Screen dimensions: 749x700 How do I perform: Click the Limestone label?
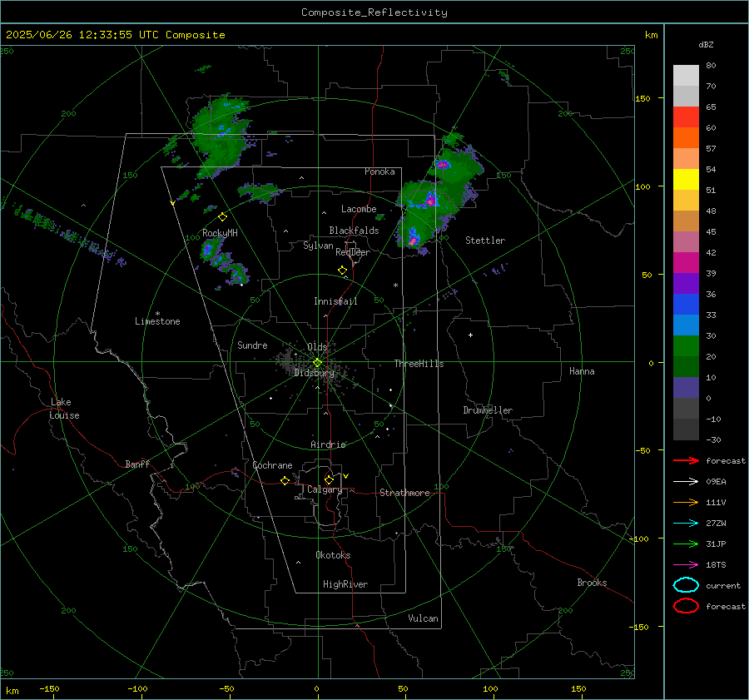point(157,321)
